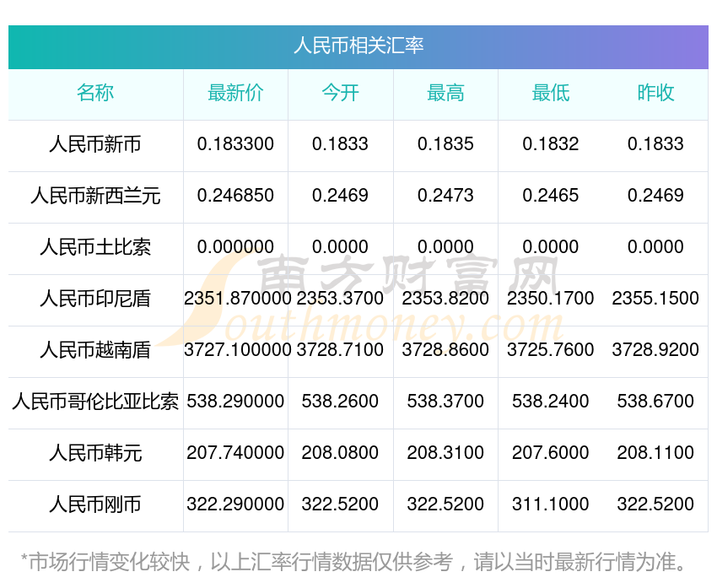Image resolution: width=717 pixels, height=588 pixels.
Task: Click the 今开 column header
Action: tap(340, 94)
